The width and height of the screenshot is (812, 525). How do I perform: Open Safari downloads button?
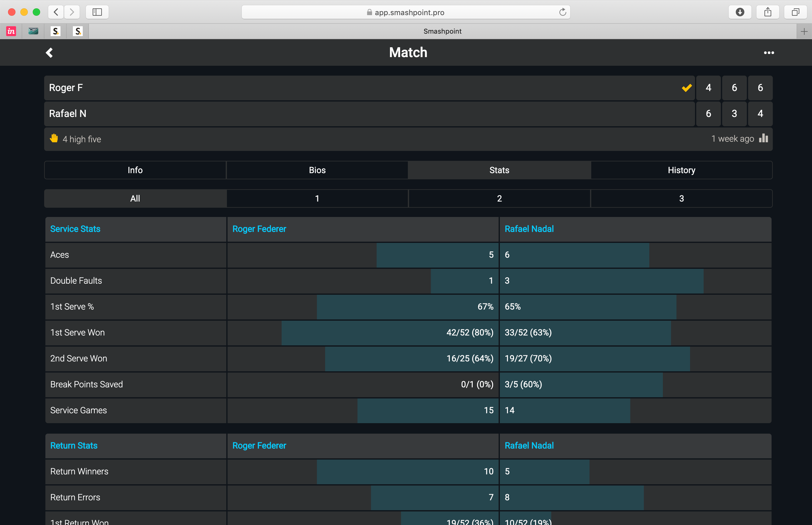(740, 12)
